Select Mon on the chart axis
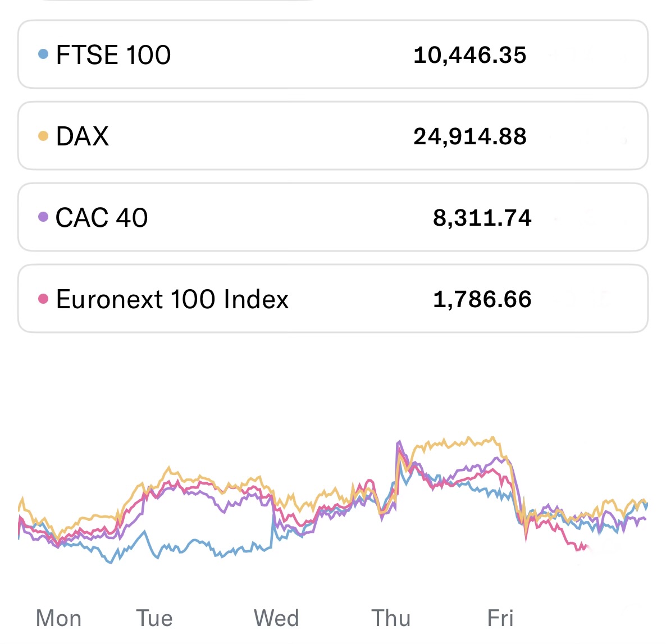Screen dimensions: 666x644 tap(58, 618)
